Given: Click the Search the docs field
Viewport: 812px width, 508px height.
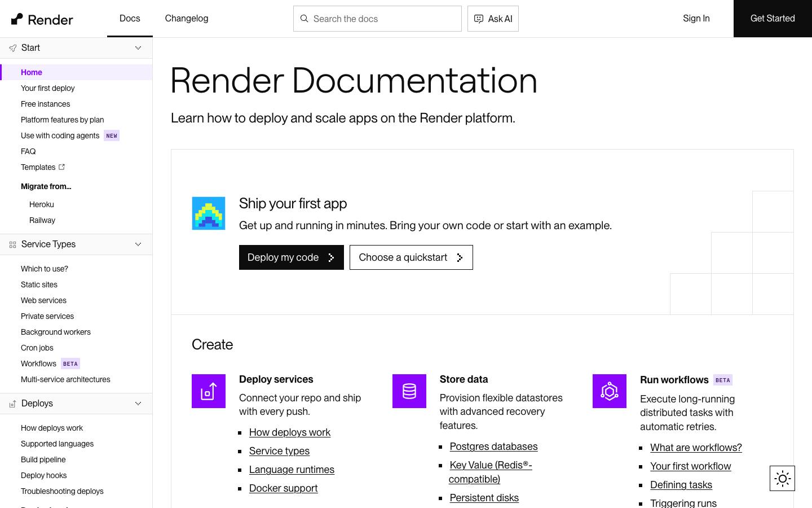Looking at the screenshot, I should pos(377,19).
